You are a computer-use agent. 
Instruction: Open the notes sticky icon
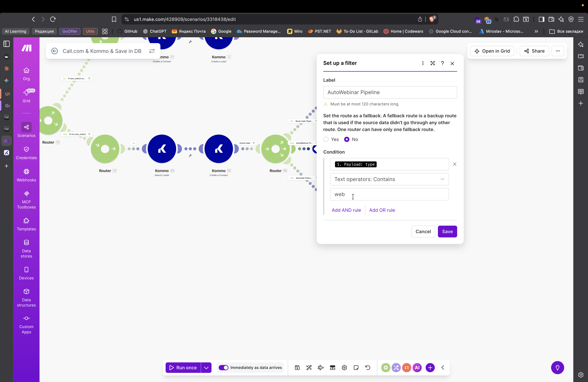pos(356,367)
